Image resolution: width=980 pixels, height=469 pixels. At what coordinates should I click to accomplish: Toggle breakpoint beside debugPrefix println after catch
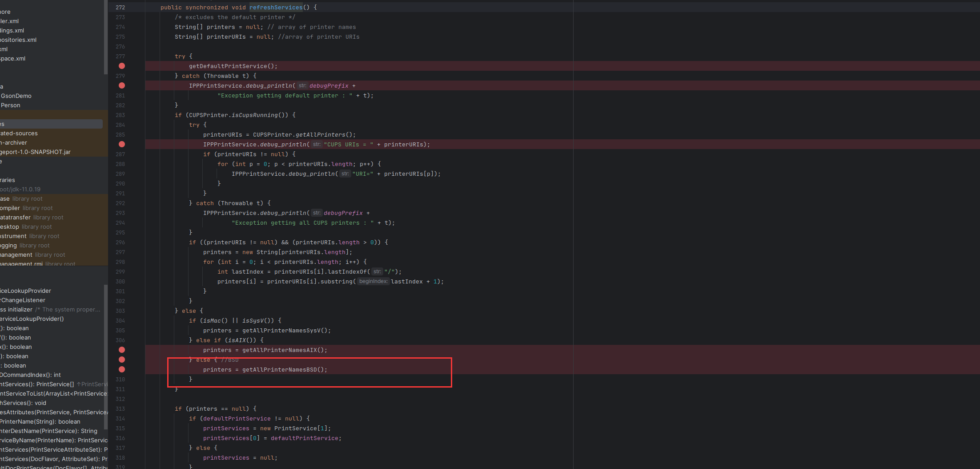coord(122,85)
